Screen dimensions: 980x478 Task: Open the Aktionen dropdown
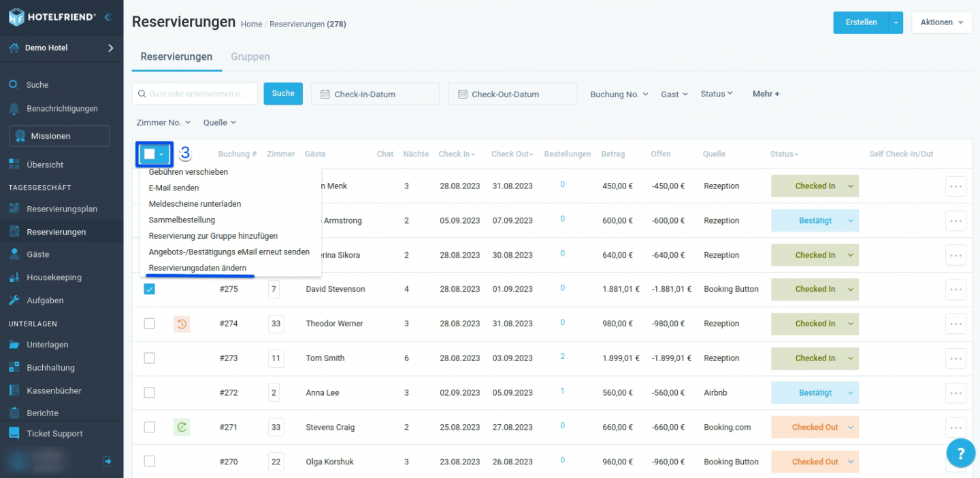point(942,22)
